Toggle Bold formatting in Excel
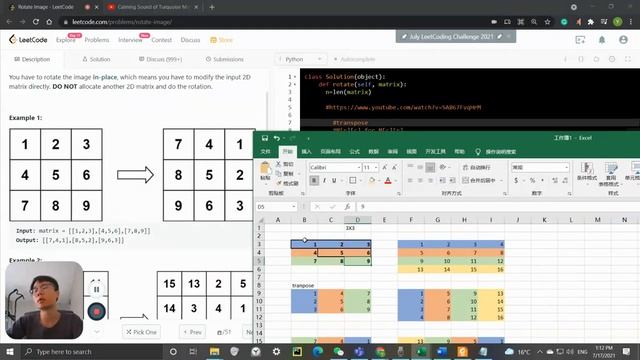The width and height of the screenshot is (640, 360). click(314, 180)
